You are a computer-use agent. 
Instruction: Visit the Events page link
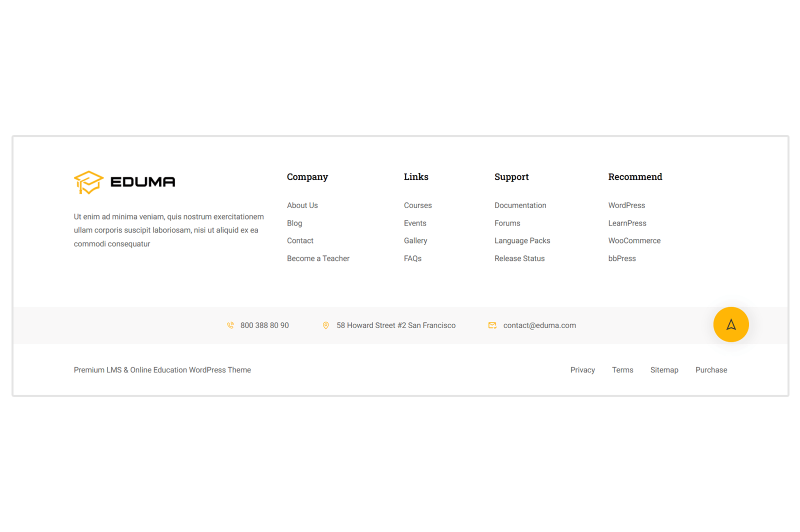coord(415,223)
